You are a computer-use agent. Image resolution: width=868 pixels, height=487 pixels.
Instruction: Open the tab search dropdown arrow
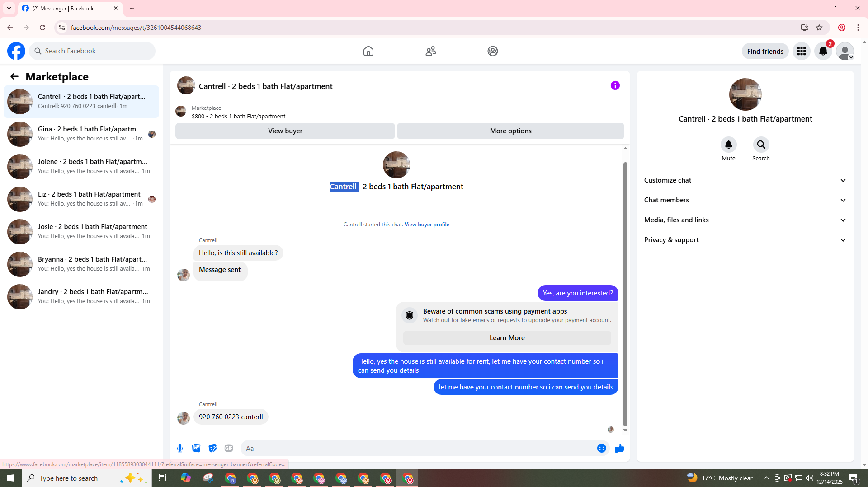[9, 8]
